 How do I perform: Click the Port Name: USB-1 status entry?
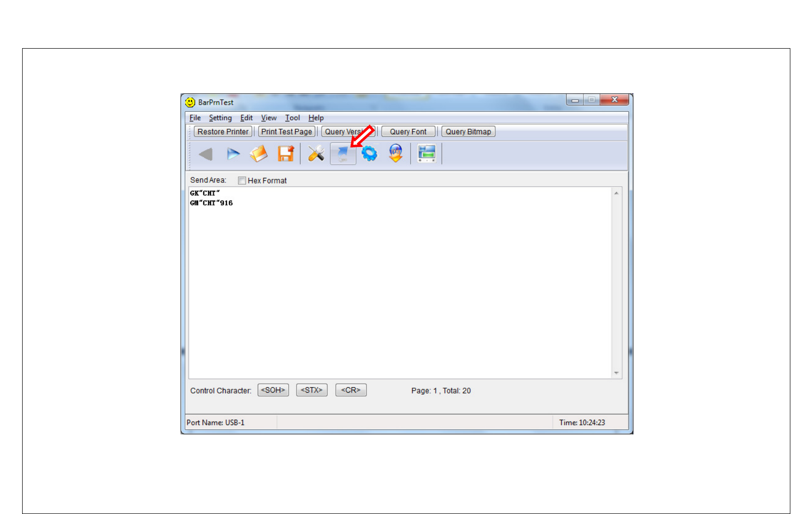coord(215,423)
